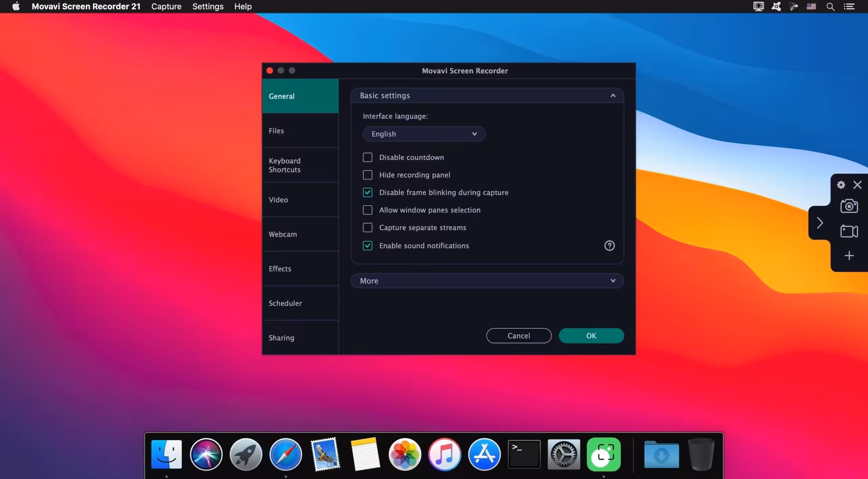Click the Cancel button
The image size is (868, 479).
point(519,336)
